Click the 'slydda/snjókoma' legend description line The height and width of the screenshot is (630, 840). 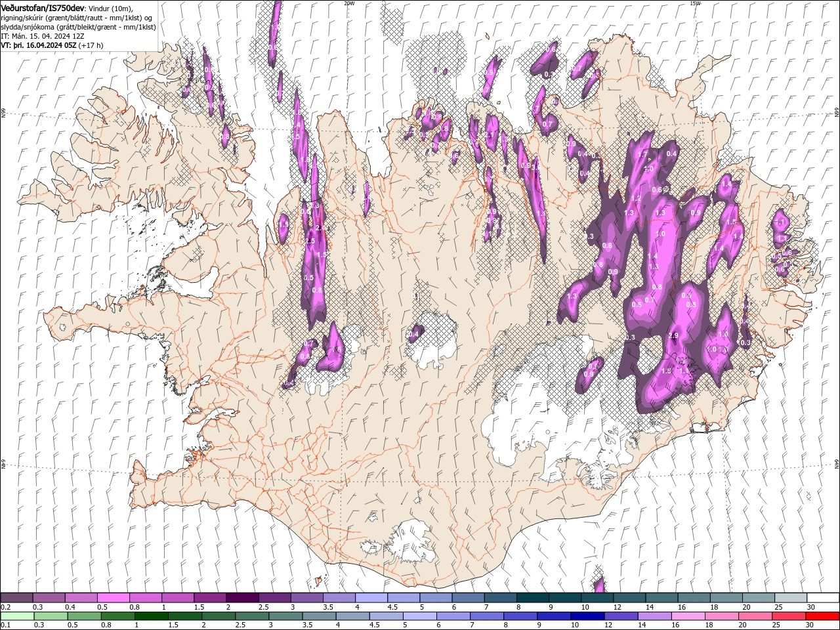tap(78, 27)
